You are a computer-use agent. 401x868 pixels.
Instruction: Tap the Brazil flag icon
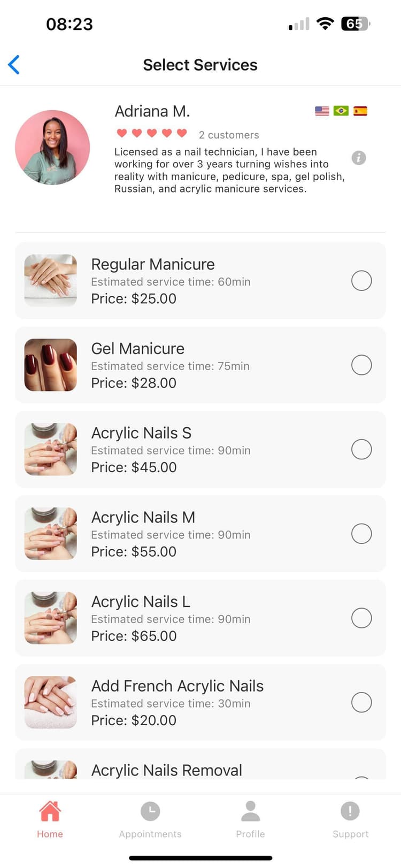tap(341, 111)
